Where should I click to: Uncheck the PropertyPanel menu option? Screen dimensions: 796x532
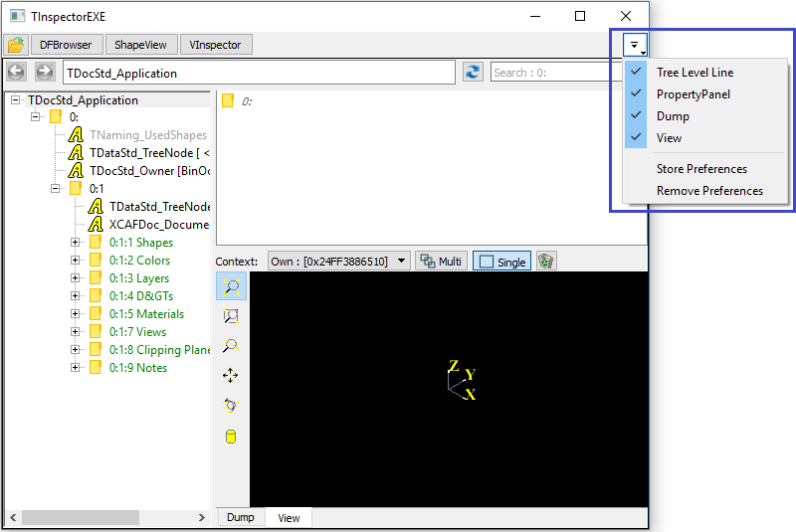click(693, 94)
